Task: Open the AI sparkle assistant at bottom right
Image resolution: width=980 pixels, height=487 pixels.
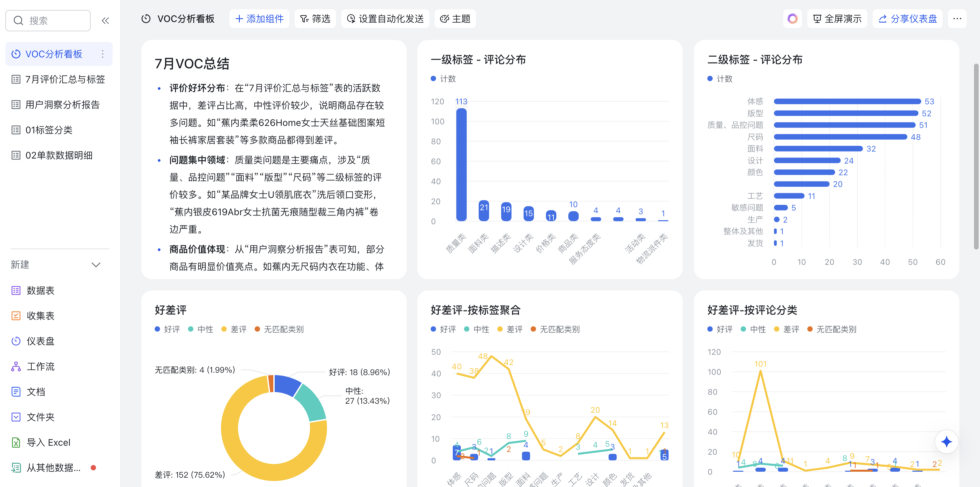Action: [x=947, y=441]
